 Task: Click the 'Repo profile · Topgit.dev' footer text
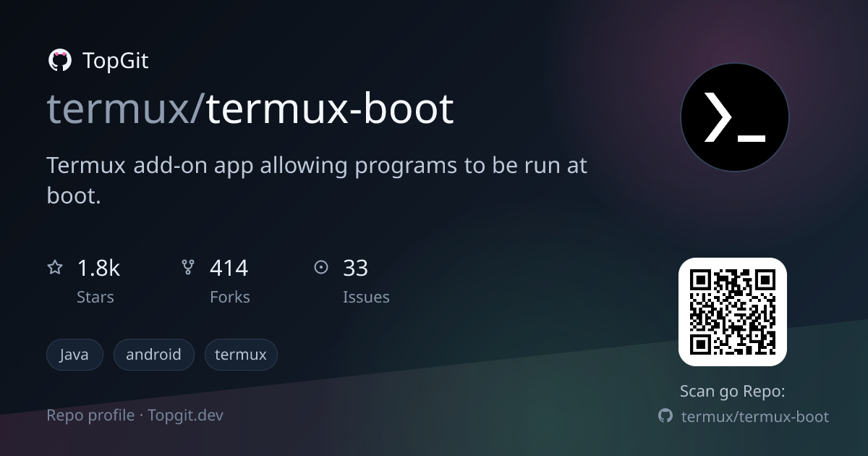tap(135, 415)
